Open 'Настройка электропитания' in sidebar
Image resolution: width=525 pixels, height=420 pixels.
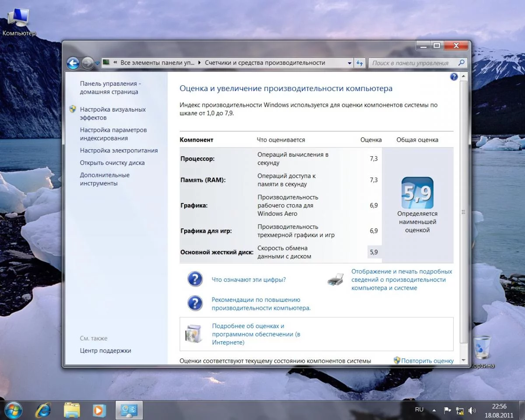coord(119,150)
